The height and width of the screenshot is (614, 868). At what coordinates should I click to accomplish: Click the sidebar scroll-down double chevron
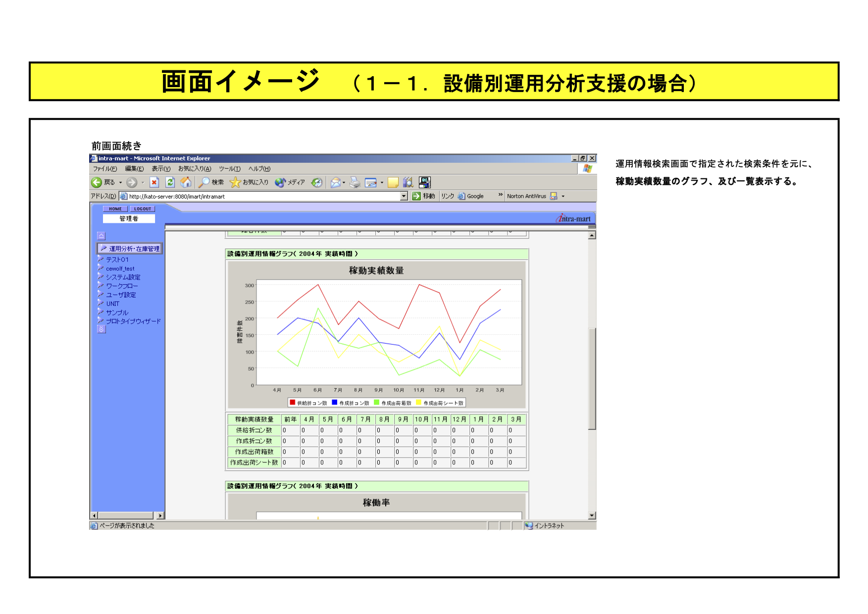[102, 329]
